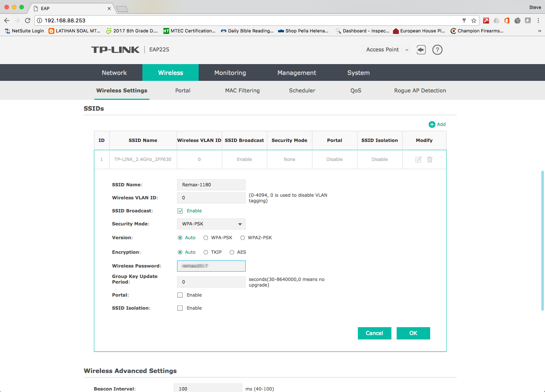545x392 pixels.
Task: Click the SSID Name field Remax-1180
Action: (211, 185)
